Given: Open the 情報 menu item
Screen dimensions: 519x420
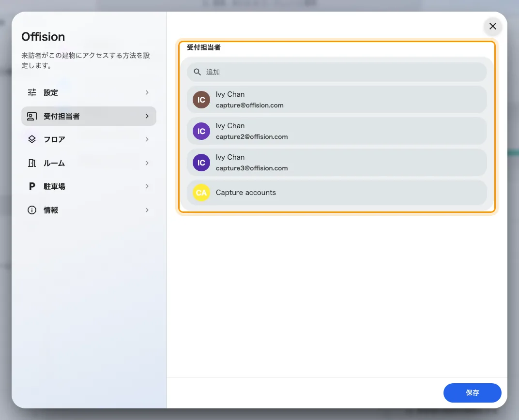Looking at the screenshot, I should tap(89, 210).
